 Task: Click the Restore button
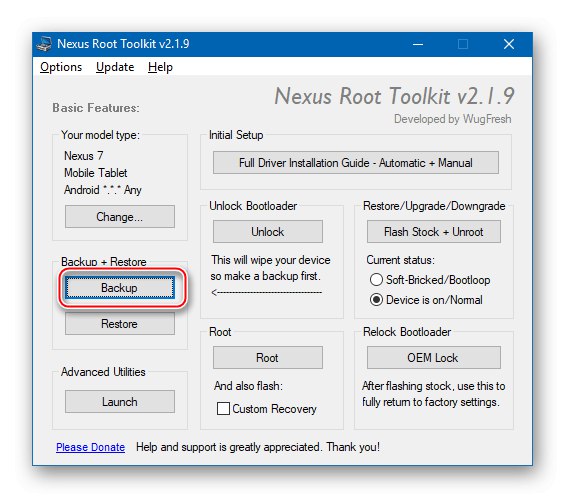(x=120, y=324)
